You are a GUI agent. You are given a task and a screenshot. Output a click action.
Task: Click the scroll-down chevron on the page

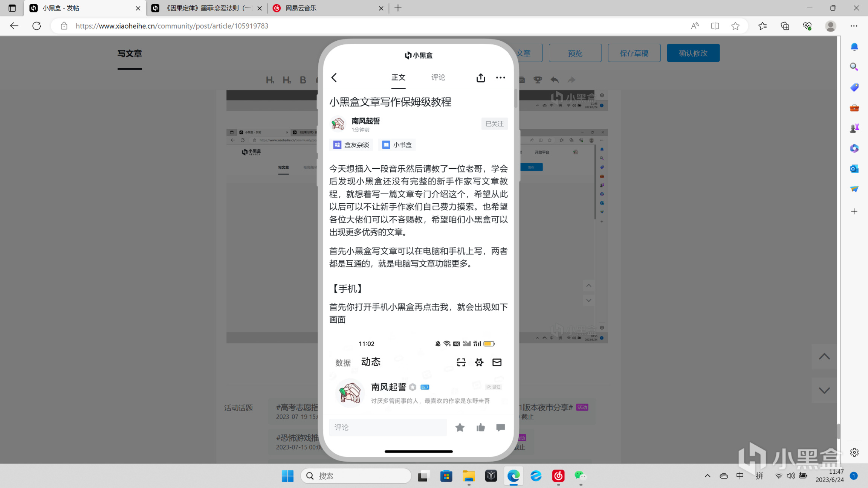(824, 390)
